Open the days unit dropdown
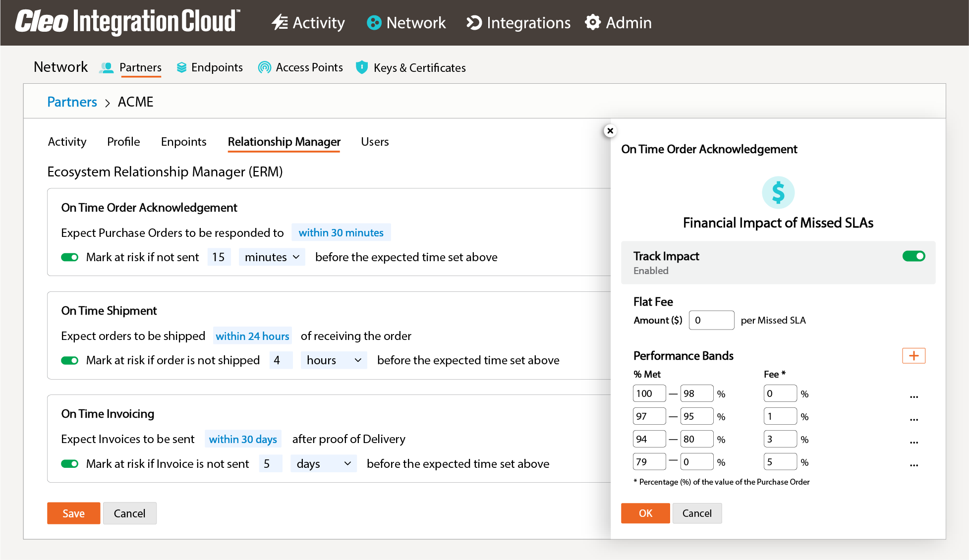This screenshot has width=969, height=560. [323, 464]
